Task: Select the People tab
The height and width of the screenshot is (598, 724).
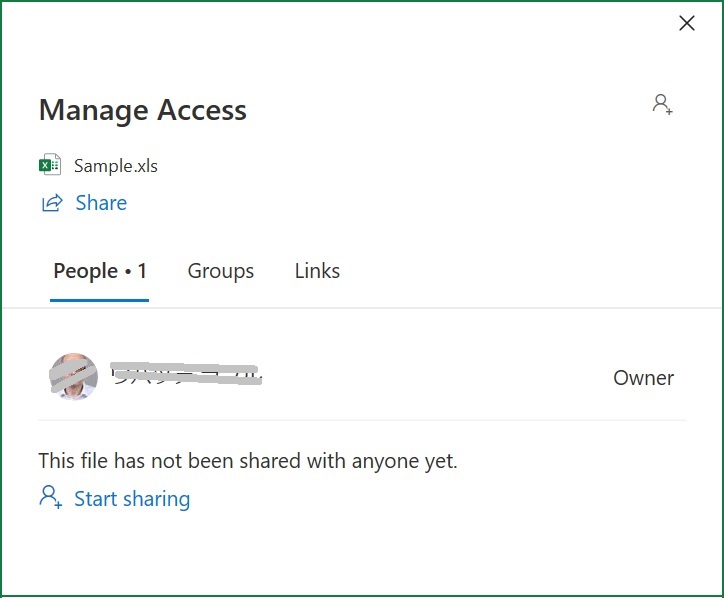Action: pos(100,271)
